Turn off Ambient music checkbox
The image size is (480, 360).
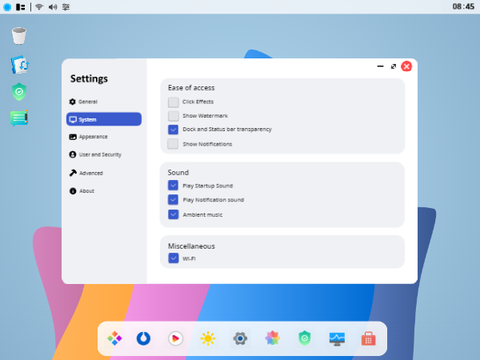173,214
